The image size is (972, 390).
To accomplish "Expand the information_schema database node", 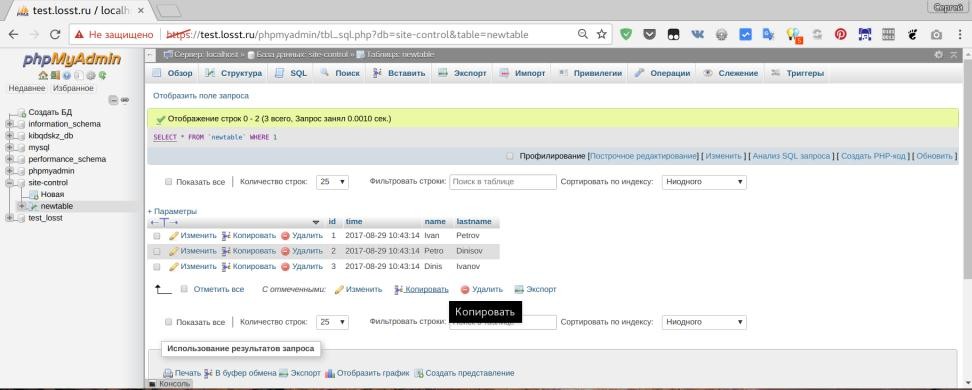I will (9, 124).
